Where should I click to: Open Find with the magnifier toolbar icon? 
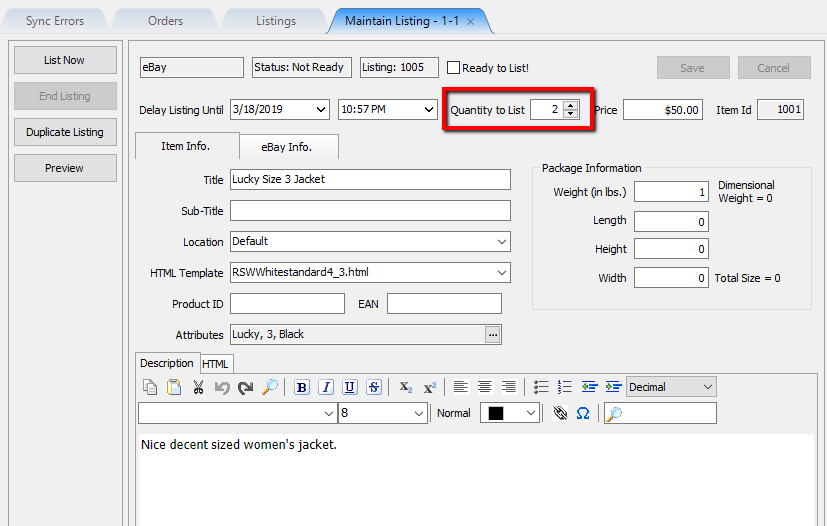270,387
